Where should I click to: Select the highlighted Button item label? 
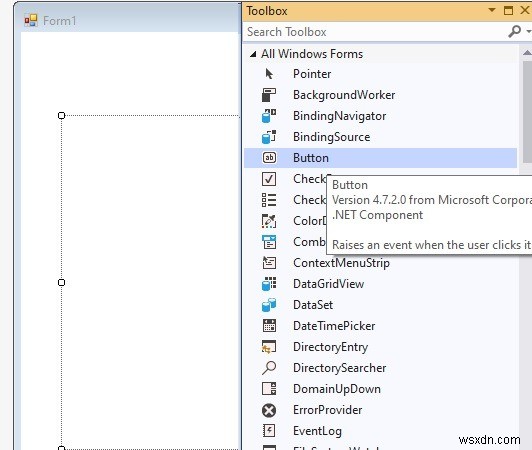pos(311,158)
